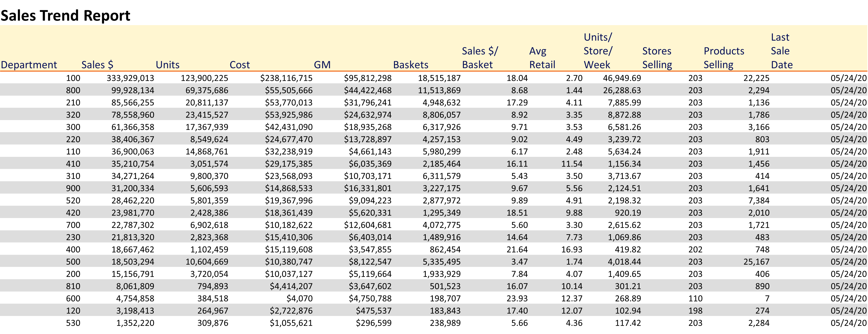
Task: Click products selling value 25,167
Action: click(x=756, y=262)
